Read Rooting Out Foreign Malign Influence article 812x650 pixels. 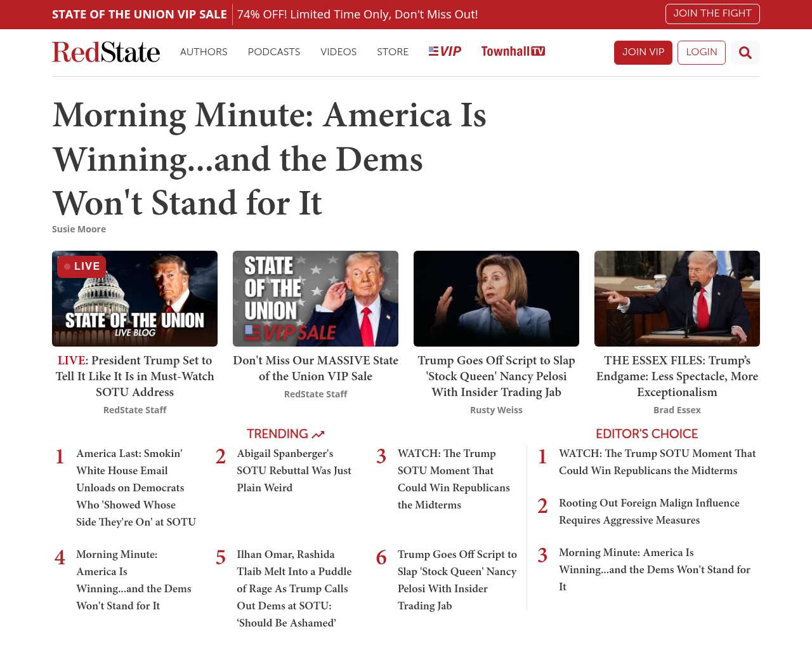coord(649,511)
